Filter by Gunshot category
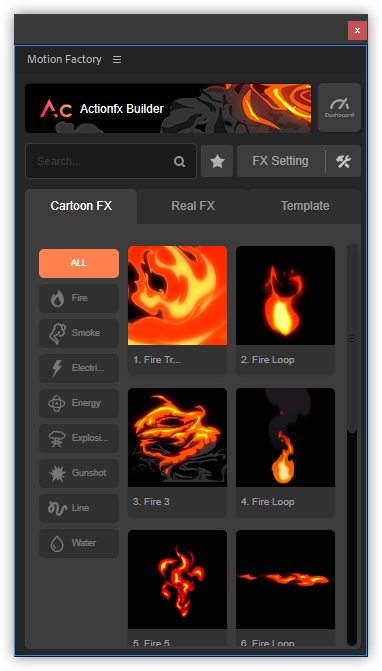The image size is (382, 671). [79, 473]
